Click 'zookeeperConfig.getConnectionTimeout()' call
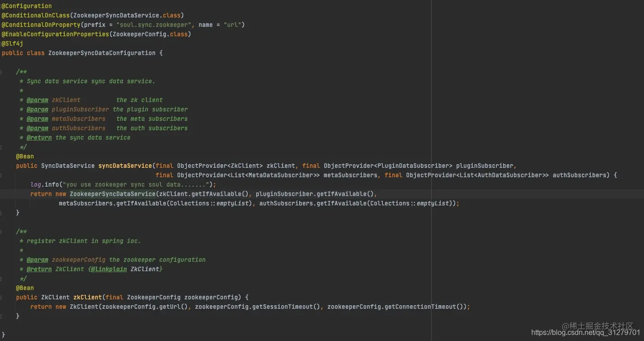The height and width of the screenshot is (341, 644). pyautogui.click(x=395, y=307)
